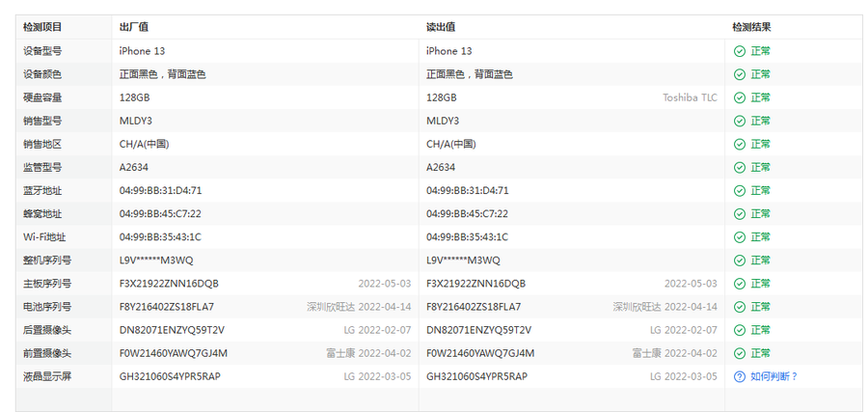Click DN82071ENZYQ59T2V in the 出厂值 column

coord(172,330)
